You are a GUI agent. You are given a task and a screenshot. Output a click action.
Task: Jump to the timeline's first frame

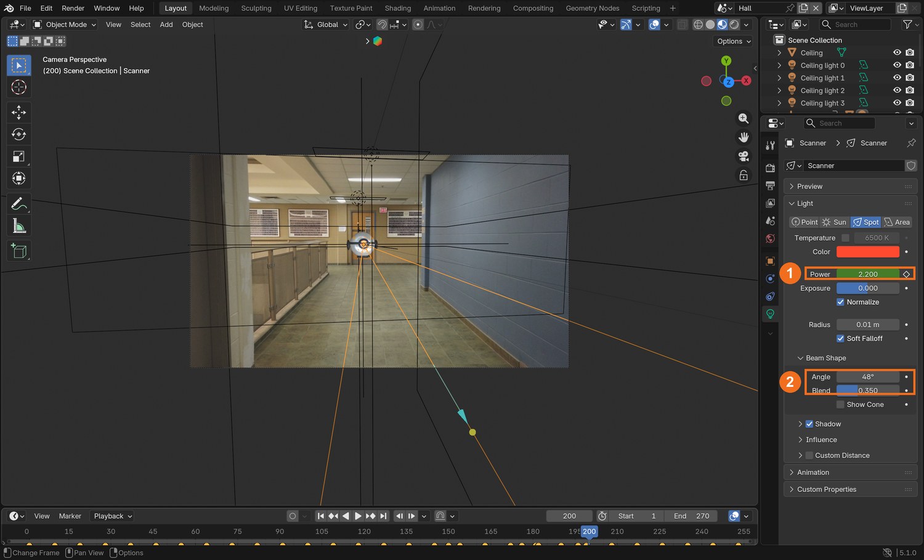[x=321, y=516]
